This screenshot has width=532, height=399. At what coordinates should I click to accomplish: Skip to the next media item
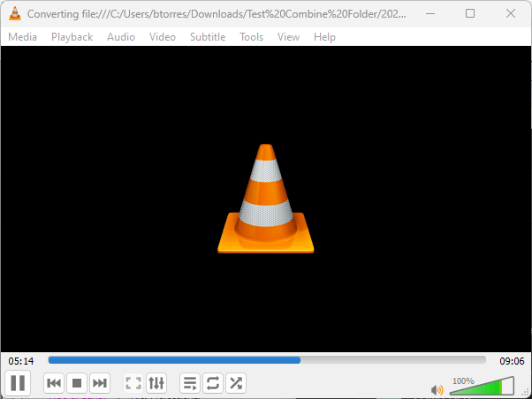[100, 383]
